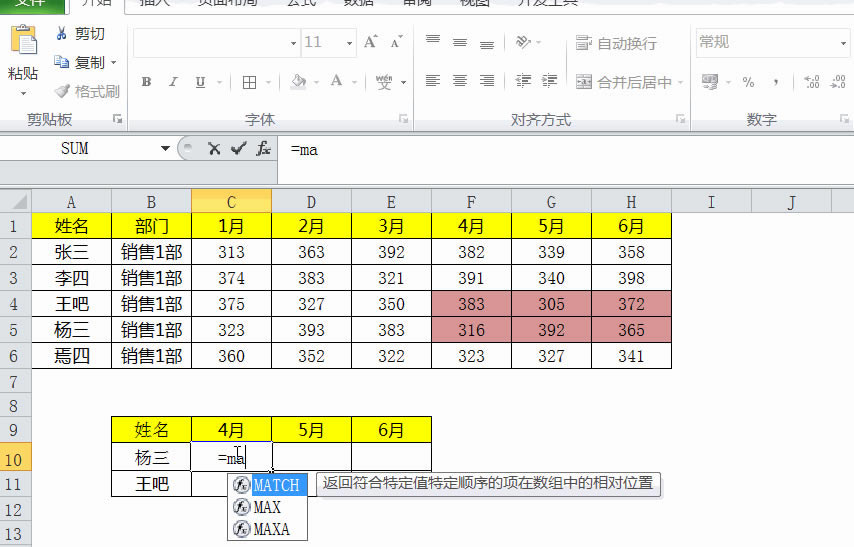The height and width of the screenshot is (547, 854).
Task: Click Merge and Center (合并后居中)
Action: 624,82
